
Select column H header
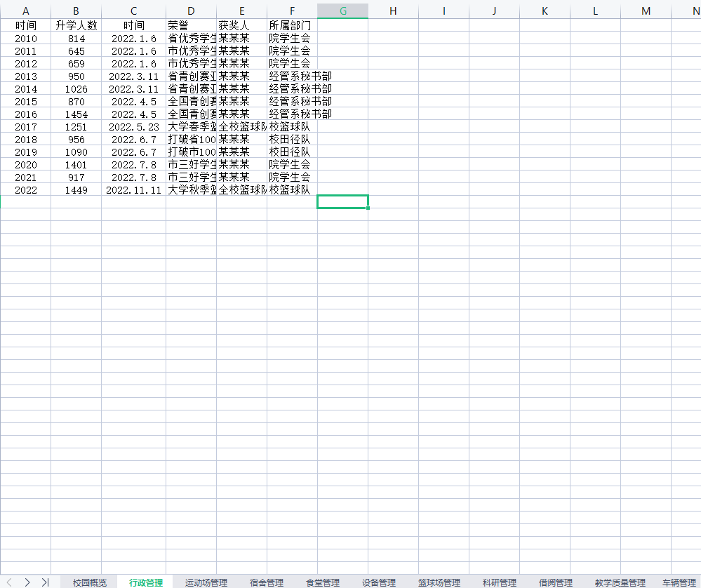(x=393, y=11)
